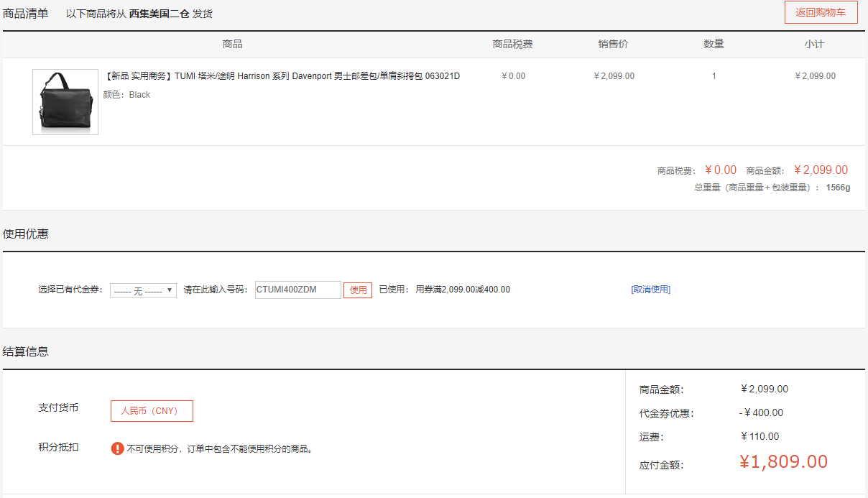Image resolution: width=868 pixels, height=498 pixels.
Task: Open the TUMI Harrison Davenport product title link
Action: pos(282,76)
